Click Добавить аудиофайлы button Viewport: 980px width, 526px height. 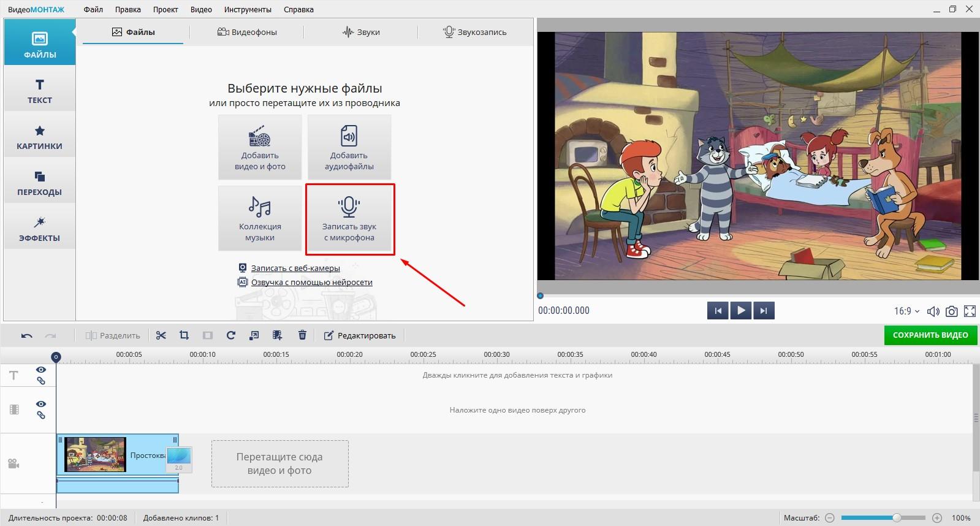pyautogui.click(x=349, y=147)
